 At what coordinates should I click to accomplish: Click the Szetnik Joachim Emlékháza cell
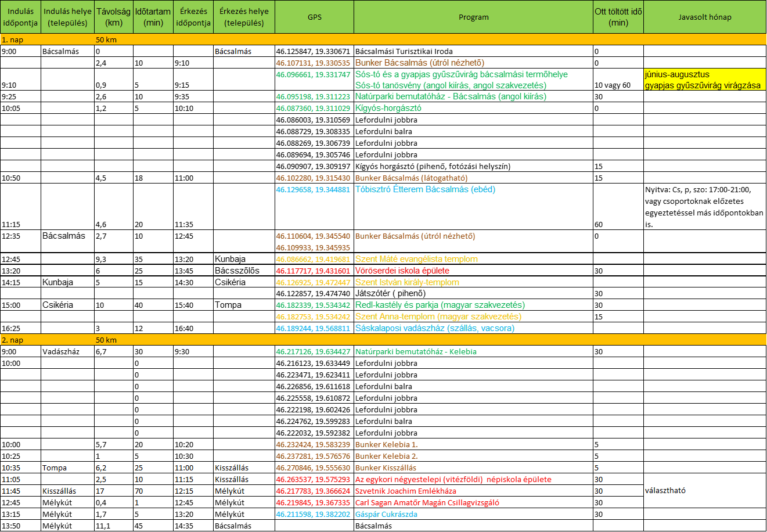tap(406, 491)
